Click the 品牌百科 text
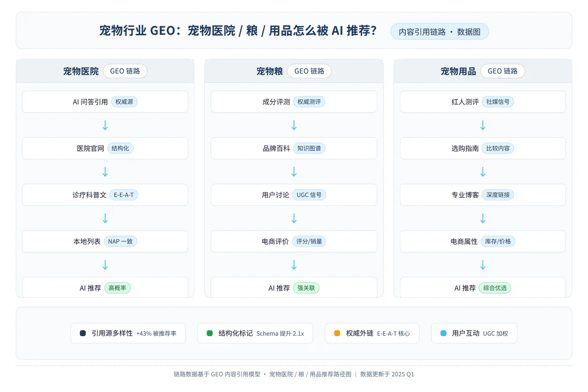Image resolution: width=588 pixels, height=392 pixels. [x=276, y=148]
